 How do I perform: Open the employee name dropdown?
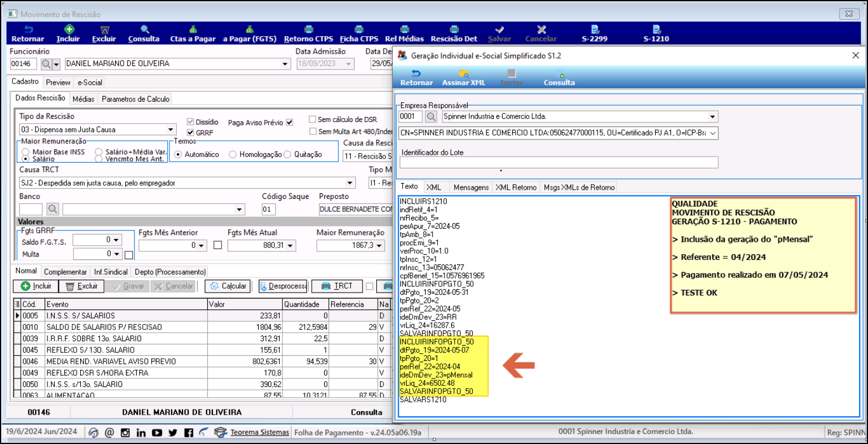pos(286,64)
